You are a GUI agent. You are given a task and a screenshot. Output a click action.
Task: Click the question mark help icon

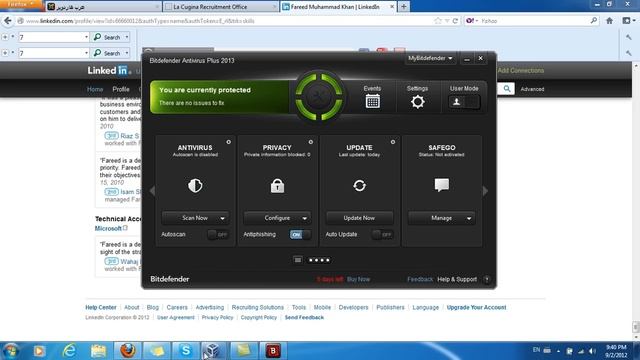pos(487,279)
